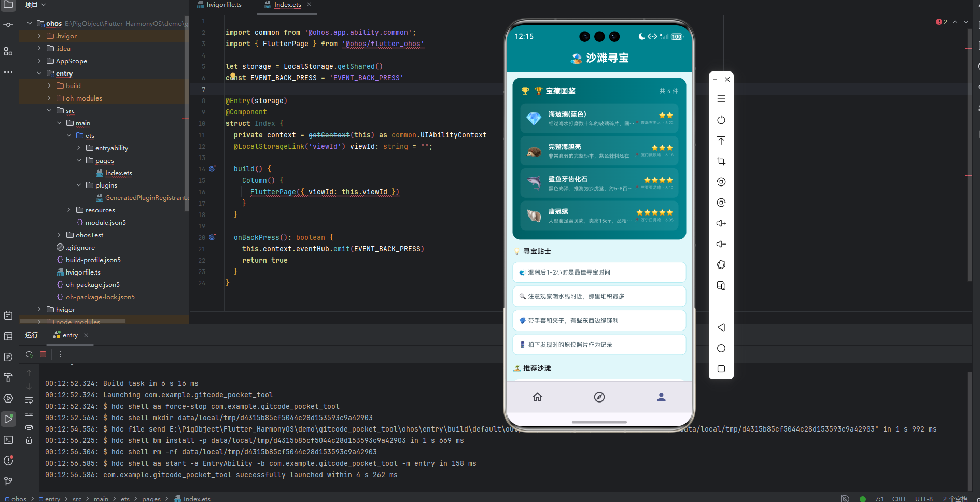Open the emulator hamburger menu
Viewport: 980px width, 502px height.
[x=721, y=98]
